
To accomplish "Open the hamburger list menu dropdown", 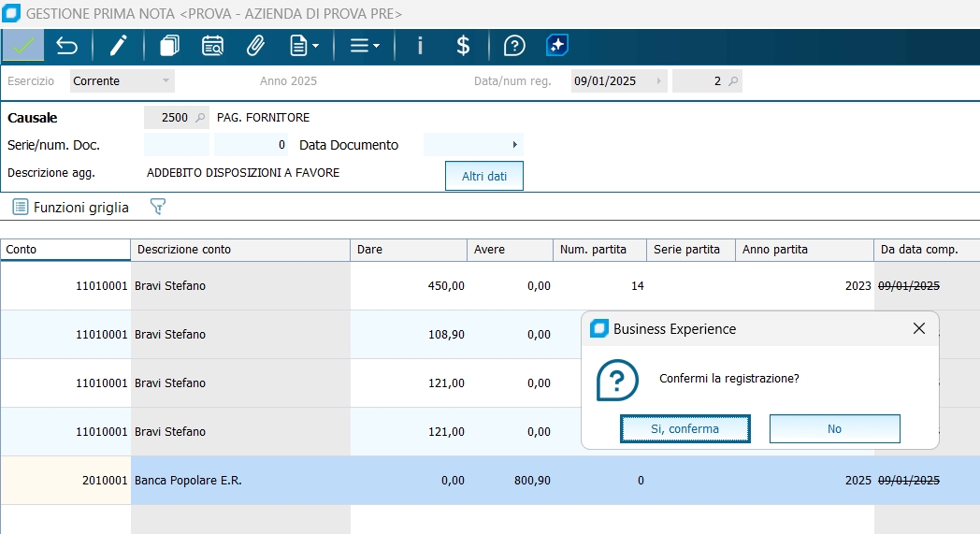I will click(365, 46).
